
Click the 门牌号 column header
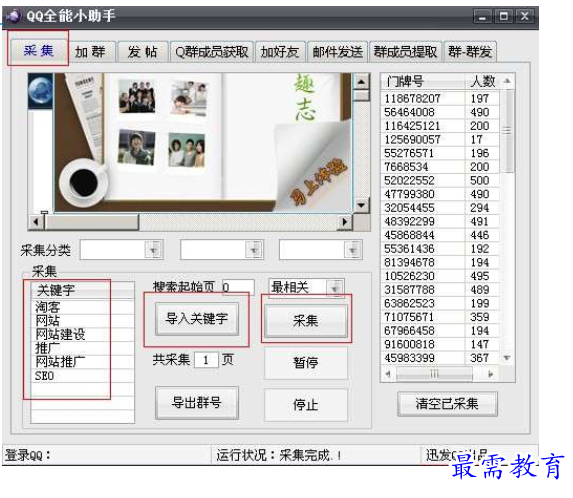[423, 81]
